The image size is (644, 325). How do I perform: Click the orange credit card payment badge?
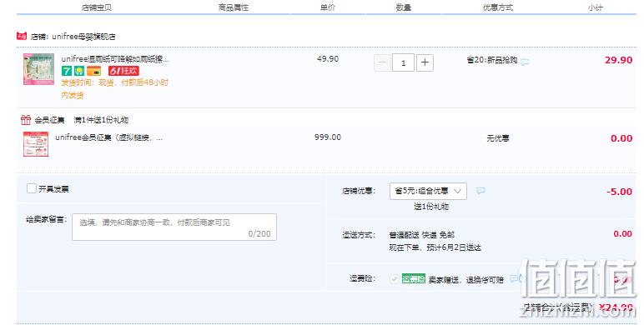(x=93, y=71)
